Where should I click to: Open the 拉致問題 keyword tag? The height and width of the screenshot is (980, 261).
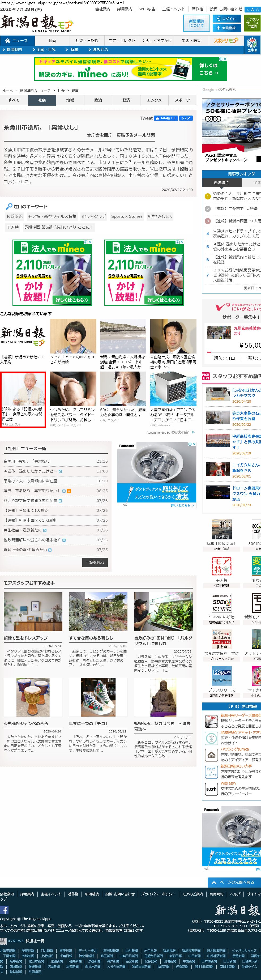(14, 216)
